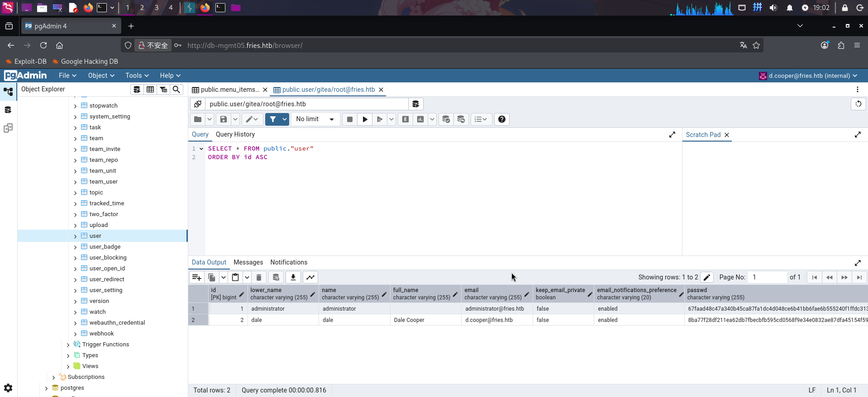The image size is (868, 397).
Task: Copy selected rows in Data Output toolbar
Action: (212, 278)
